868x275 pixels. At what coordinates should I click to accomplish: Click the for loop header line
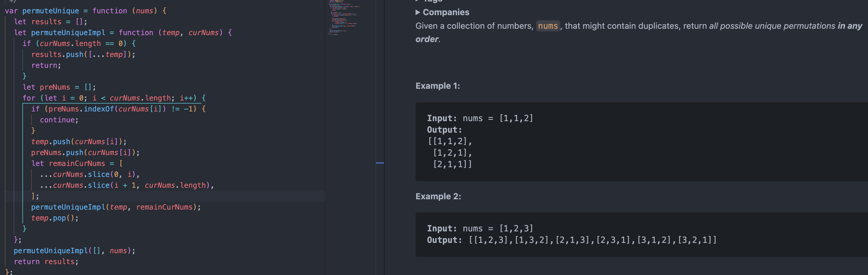coord(114,98)
